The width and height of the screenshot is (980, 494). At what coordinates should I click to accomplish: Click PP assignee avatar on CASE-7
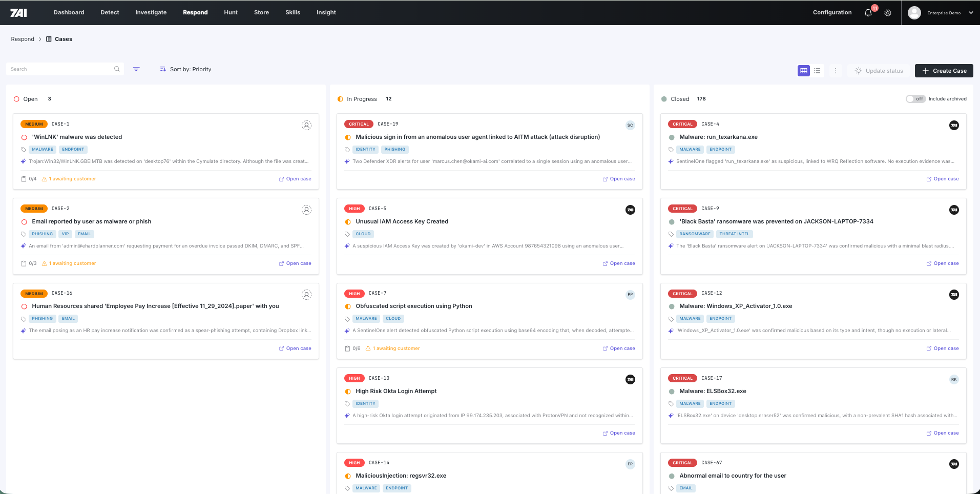(630, 295)
